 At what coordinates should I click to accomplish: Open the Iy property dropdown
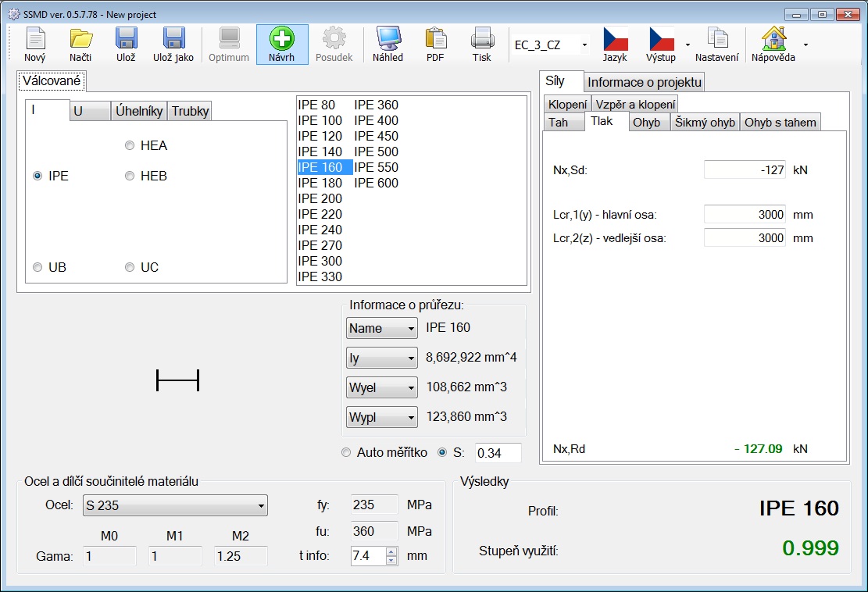382,358
